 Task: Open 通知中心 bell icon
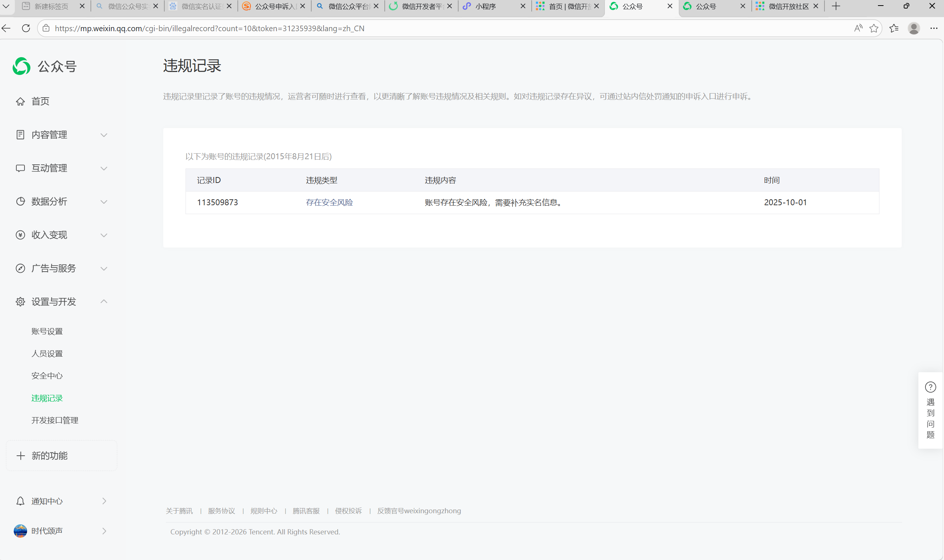point(20,501)
